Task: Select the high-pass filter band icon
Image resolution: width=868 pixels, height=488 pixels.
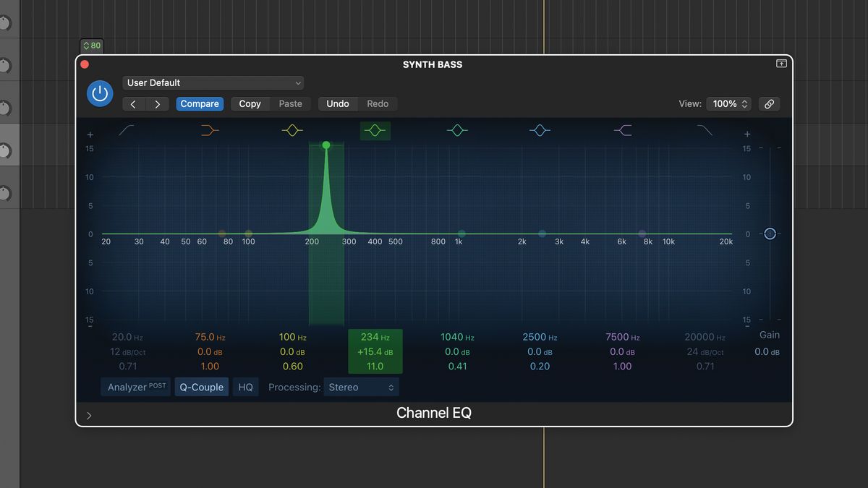Action: coord(127,130)
